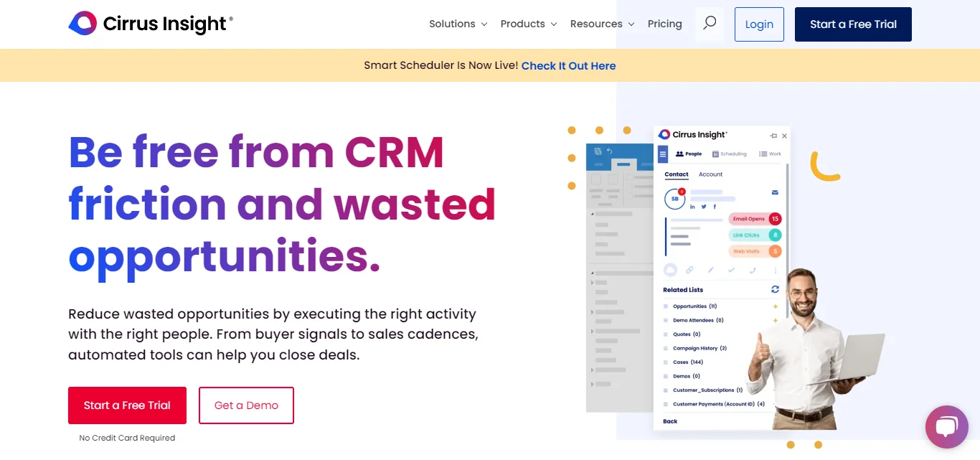
Task: Click the Related Lists heading
Action: point(683,290)
